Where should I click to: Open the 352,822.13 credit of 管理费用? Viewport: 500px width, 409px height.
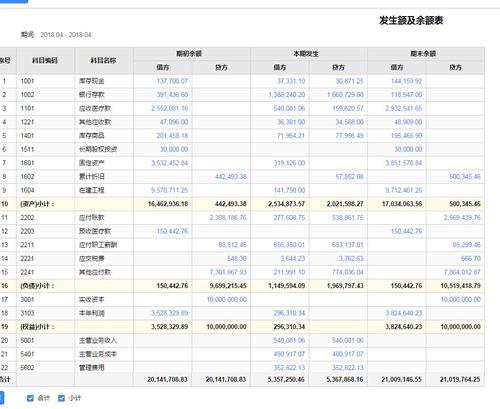(348, 368)
